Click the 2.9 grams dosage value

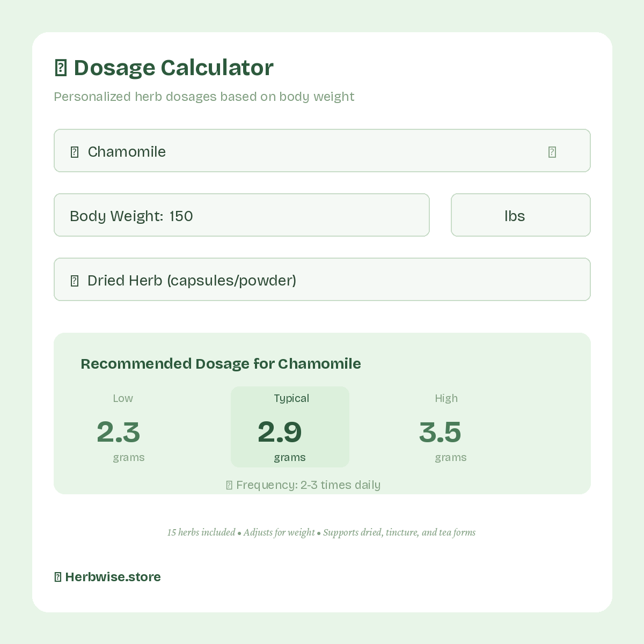[280, 432]
